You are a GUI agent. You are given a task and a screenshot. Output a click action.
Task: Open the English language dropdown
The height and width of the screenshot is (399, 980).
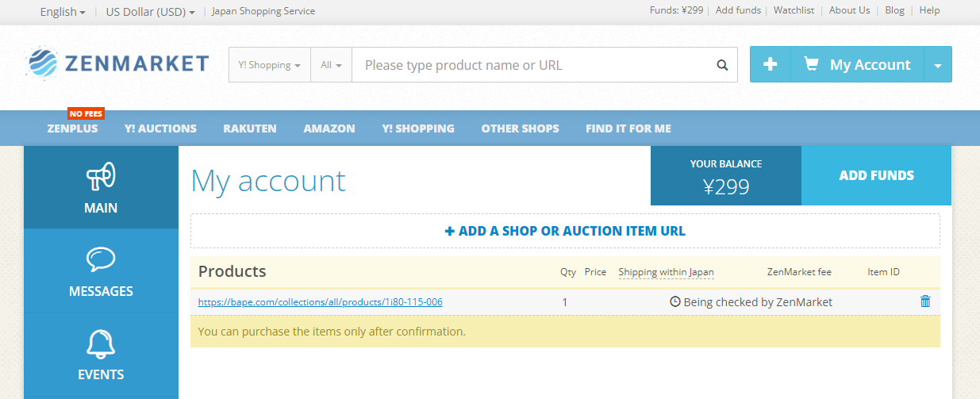63,11
